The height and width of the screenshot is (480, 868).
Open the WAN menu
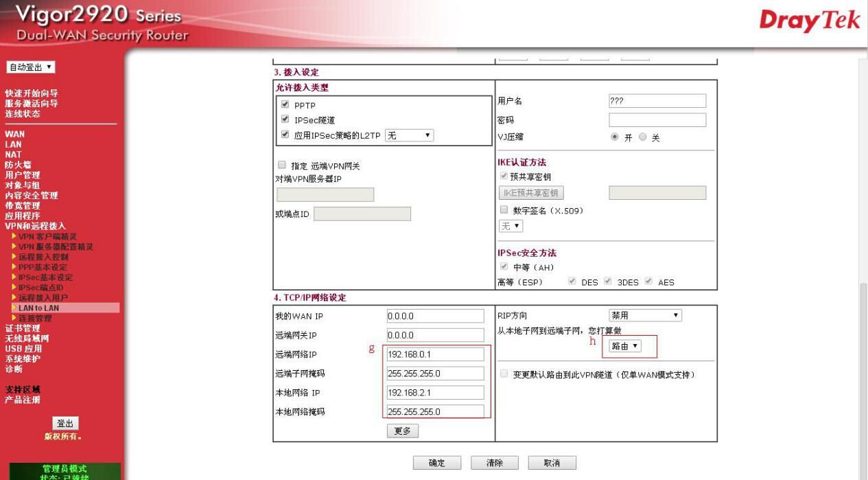(x=14, y=135)
